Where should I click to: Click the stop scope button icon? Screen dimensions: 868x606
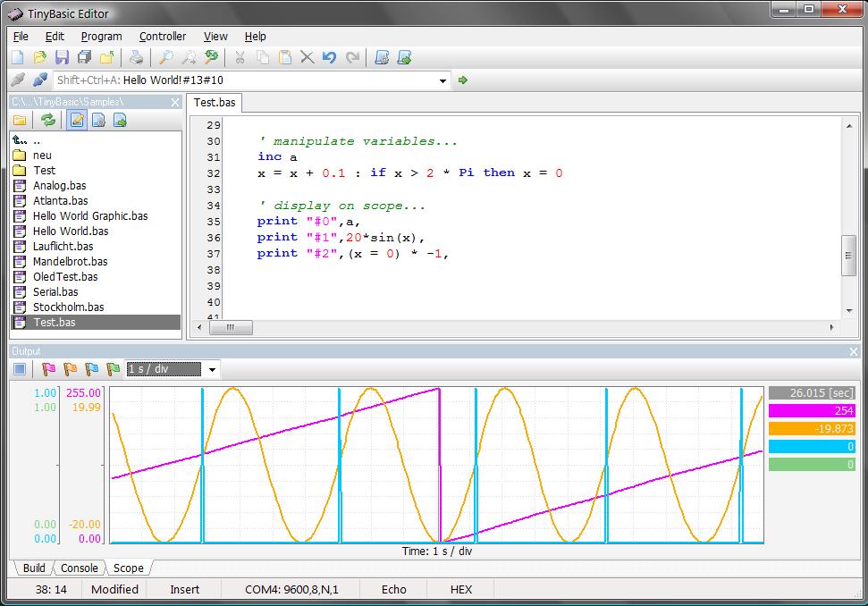pyautogui.click(x=20, y=369)
